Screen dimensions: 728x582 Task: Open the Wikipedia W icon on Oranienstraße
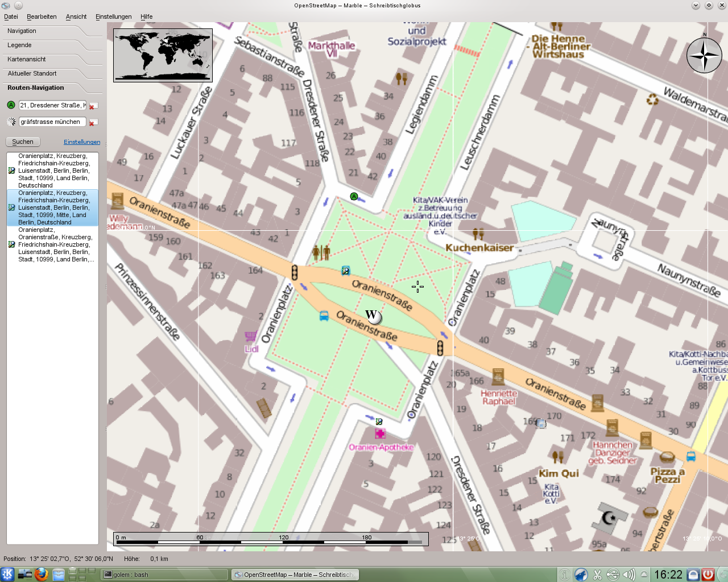373,316
